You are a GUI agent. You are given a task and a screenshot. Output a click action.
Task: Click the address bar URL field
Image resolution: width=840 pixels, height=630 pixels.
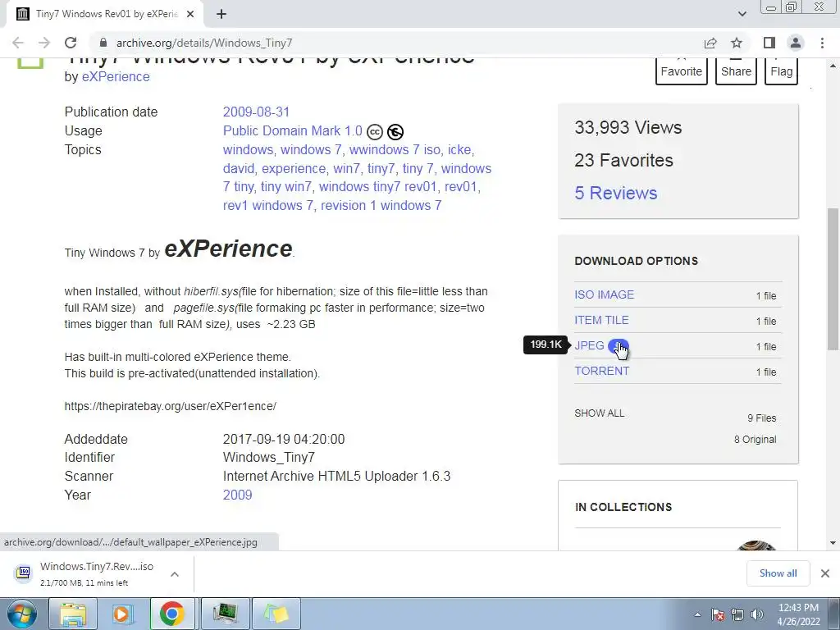[396, 43]
